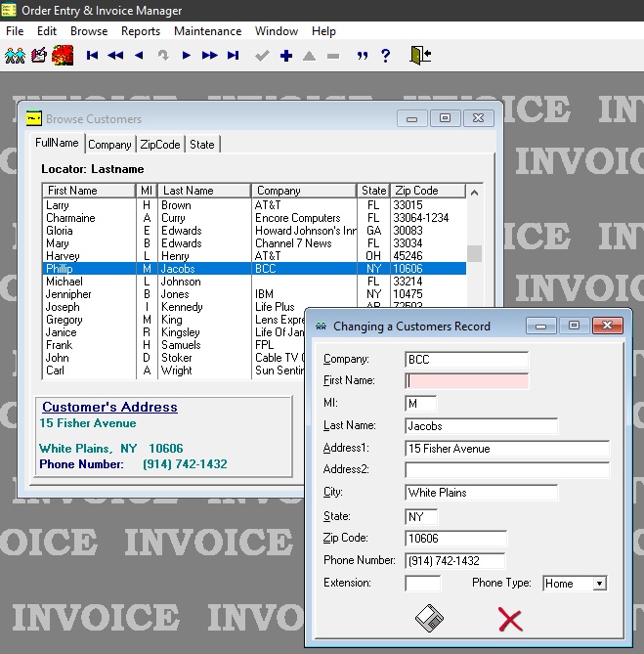This screenshot has width=644, height=654.
Task: Click the customers people icon in toolbar
Action: tap(15, 56)
